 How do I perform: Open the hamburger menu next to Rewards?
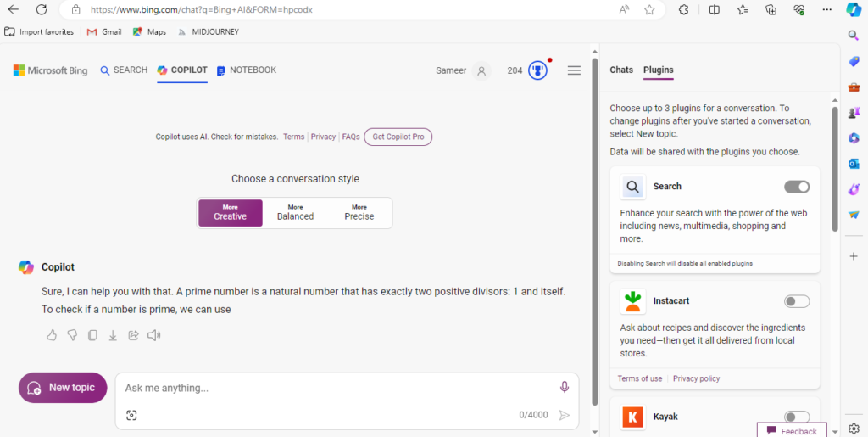[x=574, y=70]
